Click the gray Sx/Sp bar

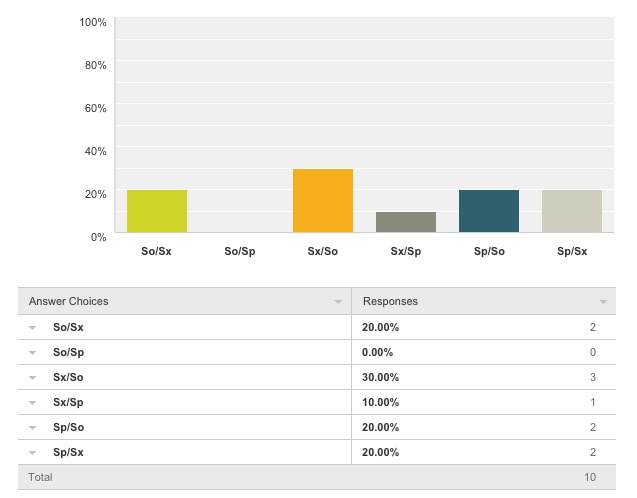405,222
